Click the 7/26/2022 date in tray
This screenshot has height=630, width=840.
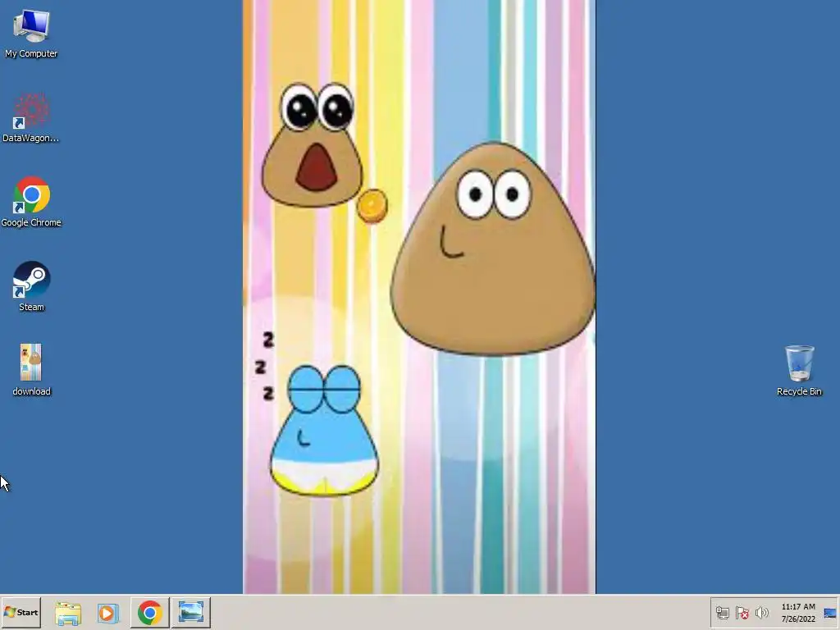[x=798, y=619]
